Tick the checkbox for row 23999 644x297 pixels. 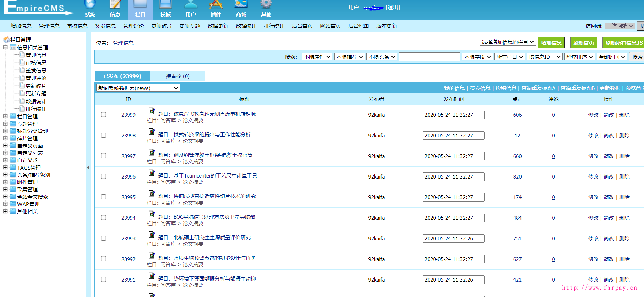[103, 115]
